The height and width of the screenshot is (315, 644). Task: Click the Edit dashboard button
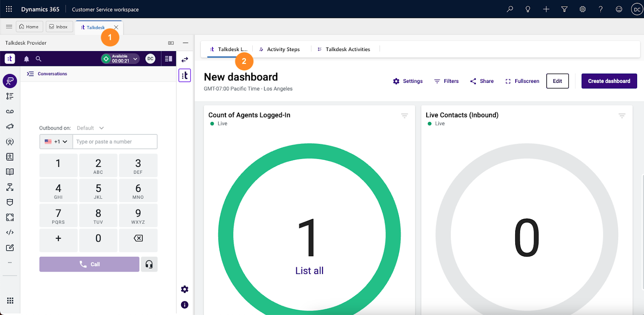point(557,81)
